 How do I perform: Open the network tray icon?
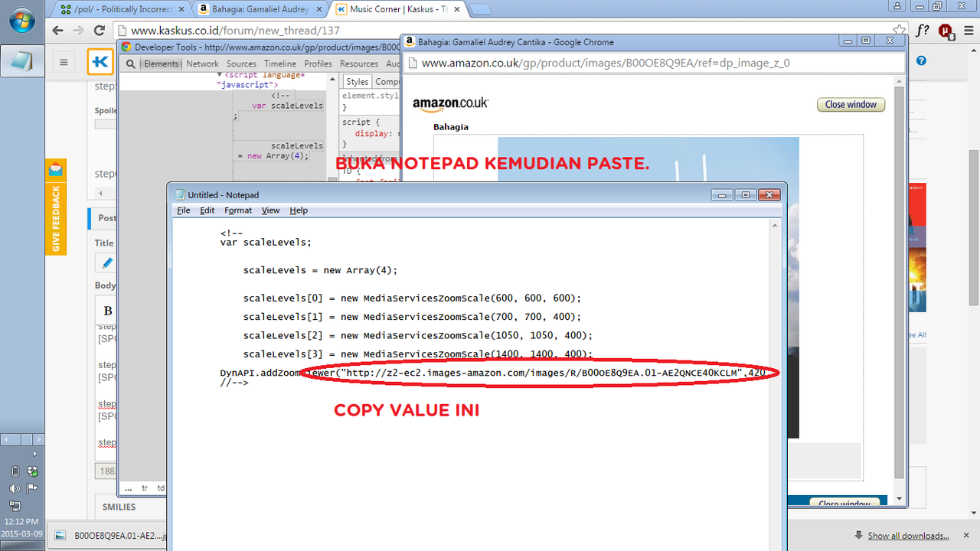pos(15,505)
